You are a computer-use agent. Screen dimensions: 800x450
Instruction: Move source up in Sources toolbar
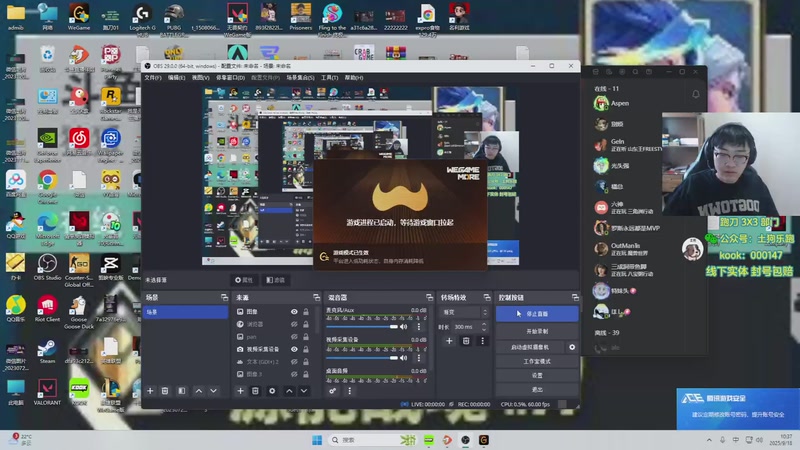click(289, 391)
